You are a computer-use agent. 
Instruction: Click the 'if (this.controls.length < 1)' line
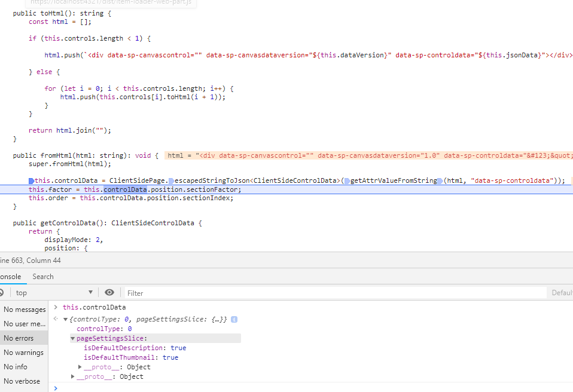click(90, 38)
